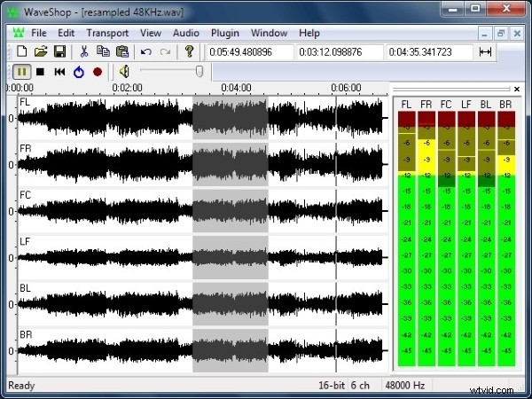Select the BR channel waveform label

tap(26, 334)
